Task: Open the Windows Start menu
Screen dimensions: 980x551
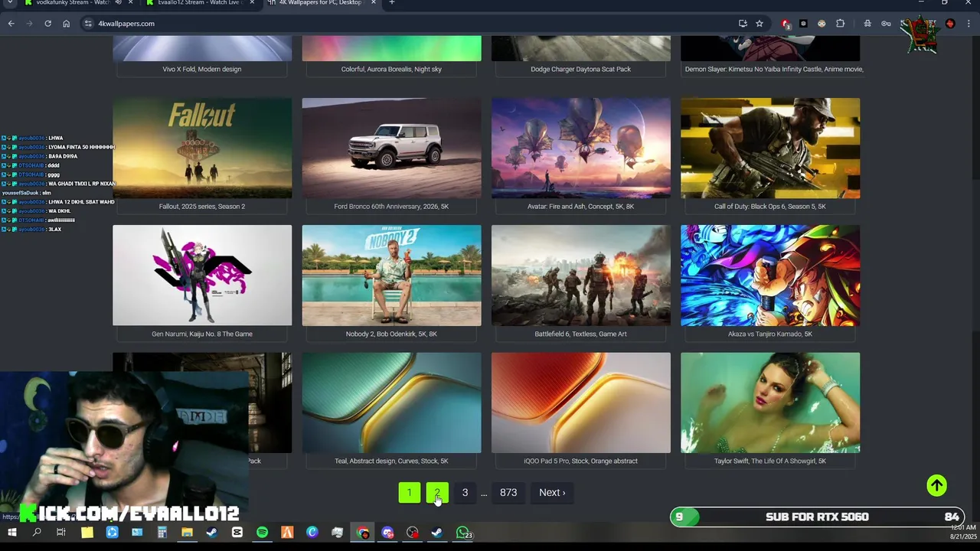Action: [11, 533]
